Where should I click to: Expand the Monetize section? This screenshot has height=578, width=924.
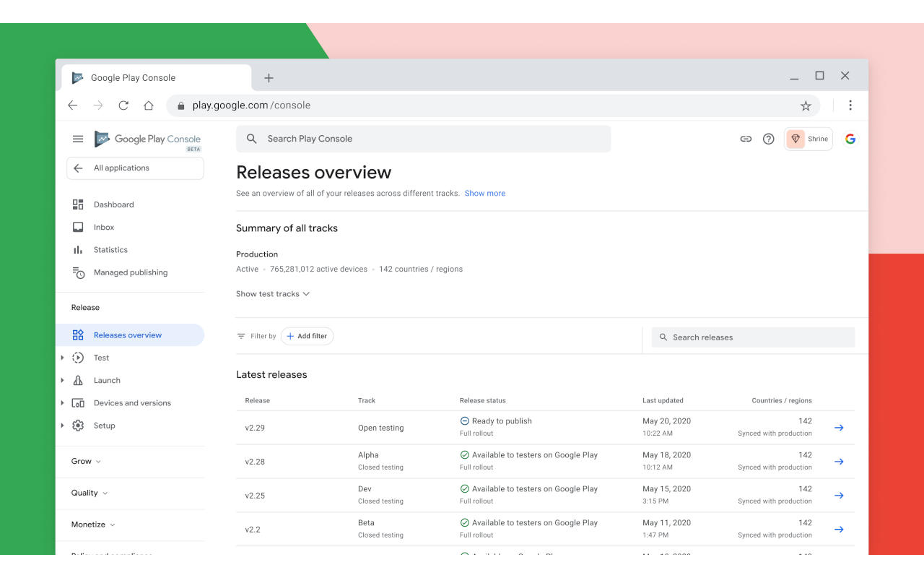pos(93,525)
